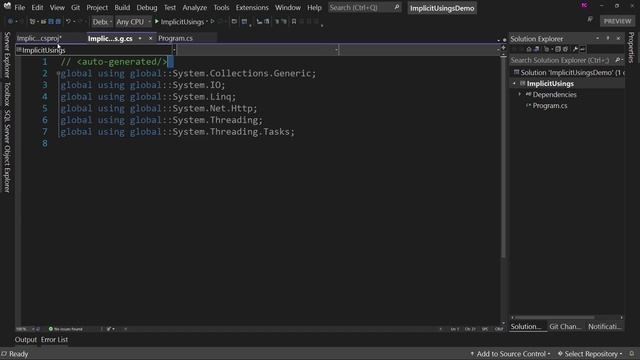Image resolution: width=640 pixels, height=360 pixels.
Task: Open the Output panel tab
Action: pos(26,340)
